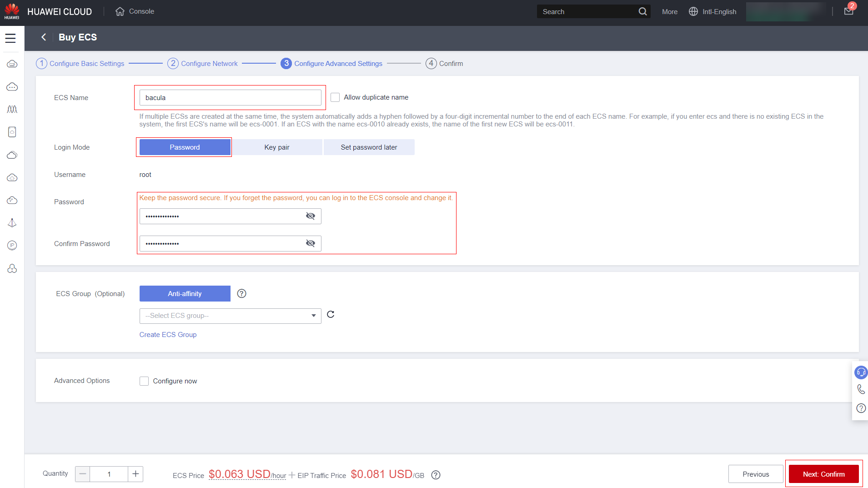Click the phone contact icon
Screen dimensions: 868x488
pos(861,389)
